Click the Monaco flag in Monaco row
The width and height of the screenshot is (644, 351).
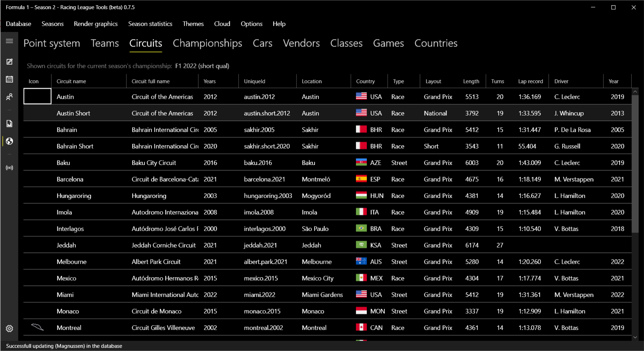[361, 311]
